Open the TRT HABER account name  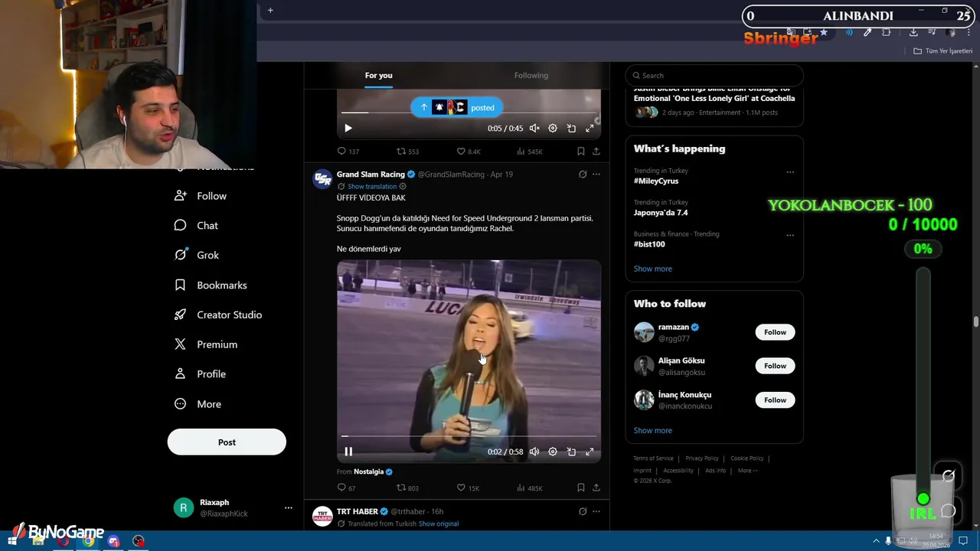point(358,511)
